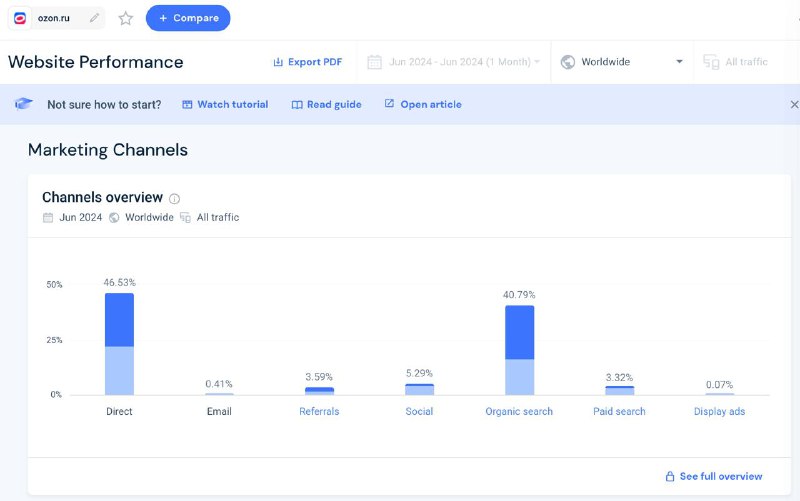Click the Website Performance title
800x501 pixels.
(95, 62)
